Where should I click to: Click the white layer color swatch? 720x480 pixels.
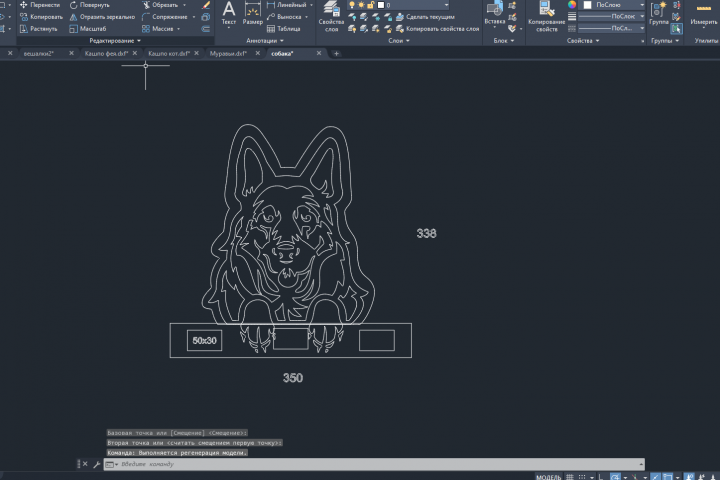click(x=381, y=5)
